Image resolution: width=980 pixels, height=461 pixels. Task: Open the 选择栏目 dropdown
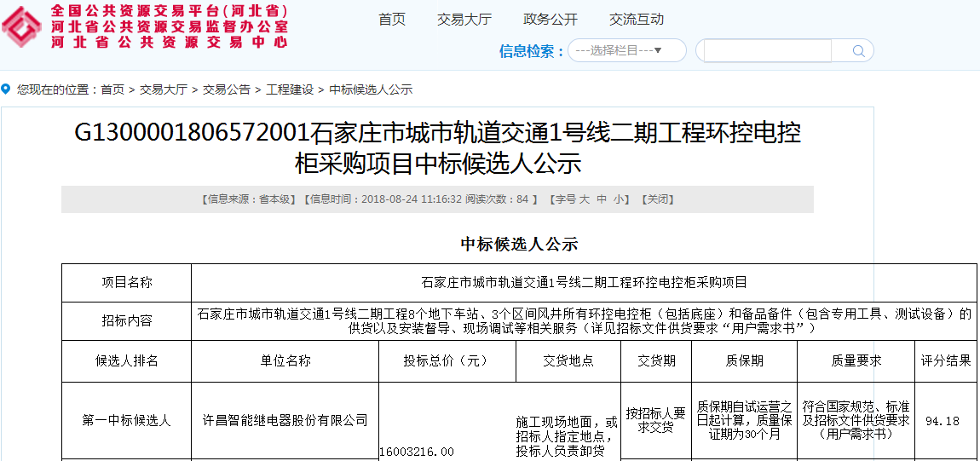[627, 51]
